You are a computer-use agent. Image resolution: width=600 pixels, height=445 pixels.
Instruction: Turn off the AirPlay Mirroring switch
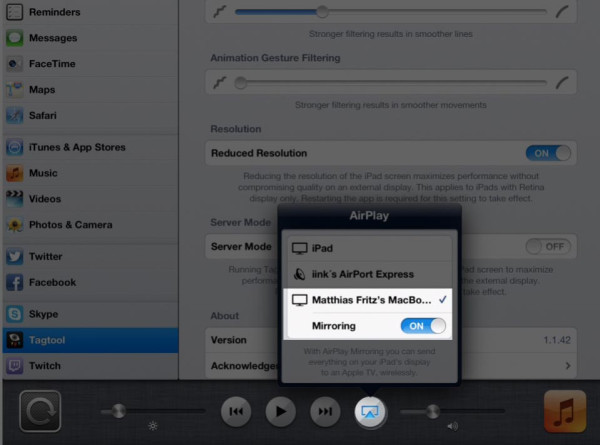tap(423, 325)
